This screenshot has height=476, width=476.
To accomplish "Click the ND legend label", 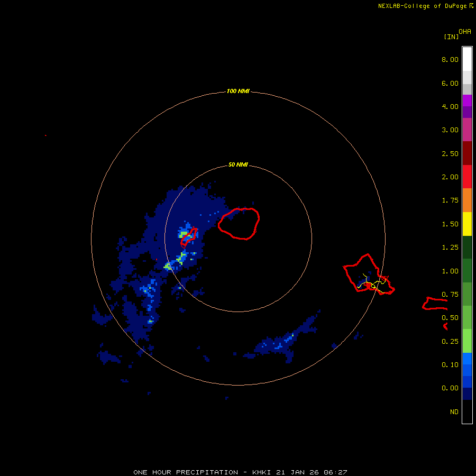I will 454,412.
